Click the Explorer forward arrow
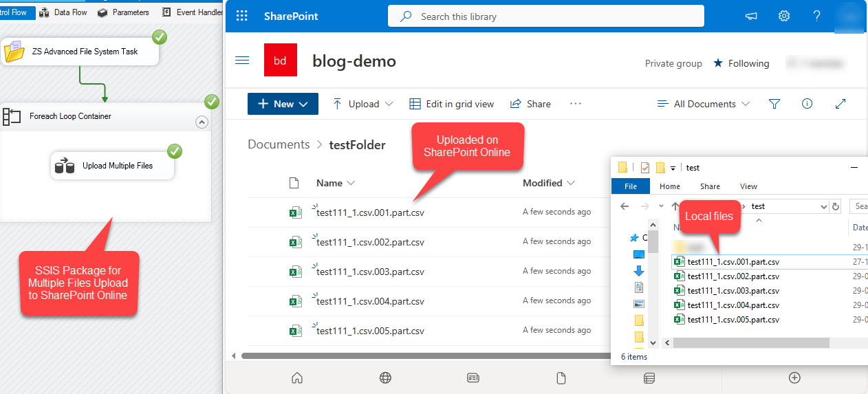868x394 pixels. click(x=646, y=206)
